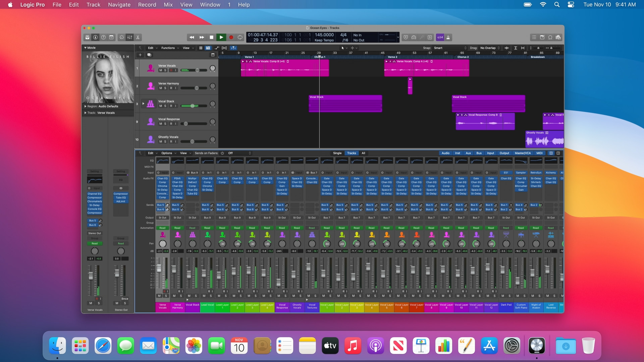Activate Cycle mode in the transport
The width and height of the screenshot is (644, 362).
[x=240, y=37]
